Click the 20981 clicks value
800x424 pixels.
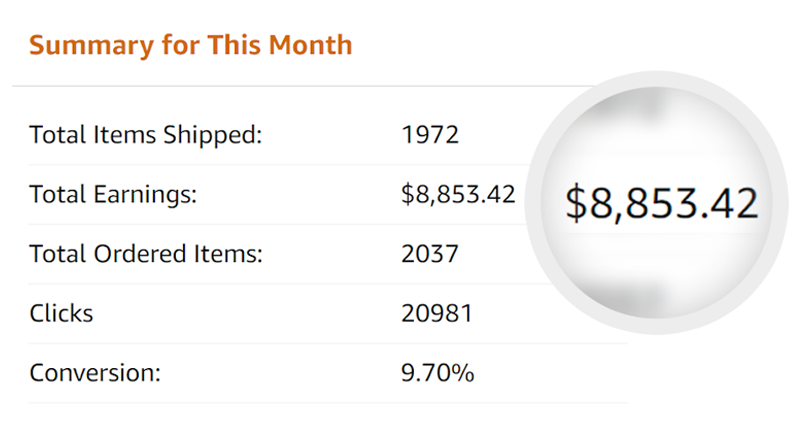[437, 313]
